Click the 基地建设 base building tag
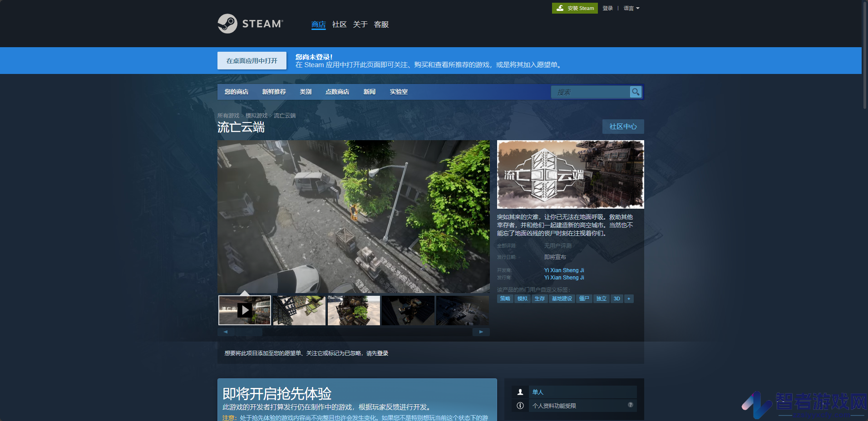Viewport: 868px width, 421px height. 562,299
